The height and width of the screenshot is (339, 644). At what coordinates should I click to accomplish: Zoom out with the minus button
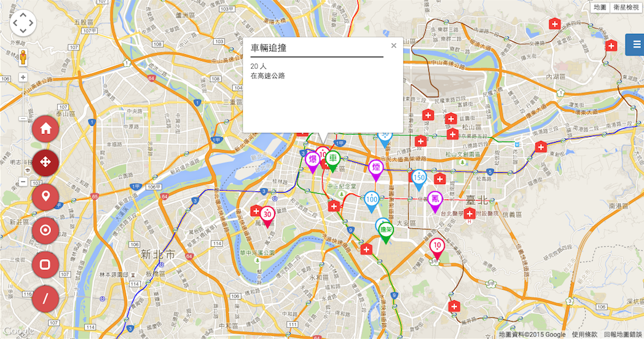23,181
